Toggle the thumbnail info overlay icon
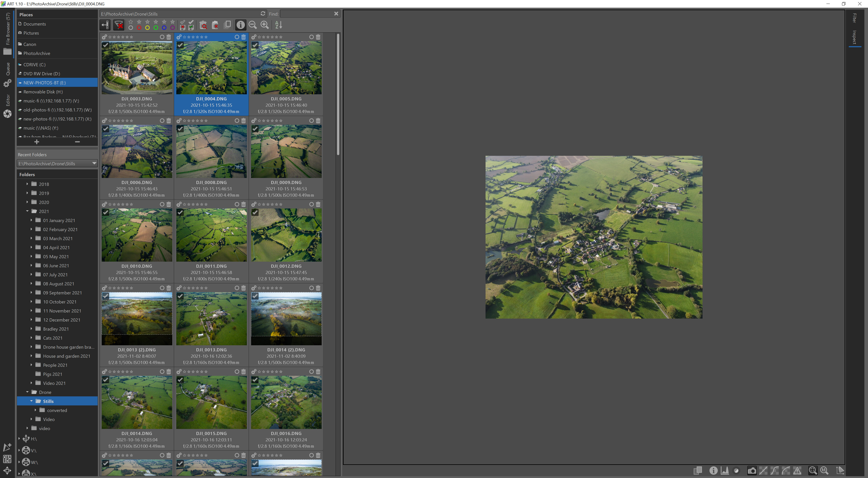The height and width of the screenshot is (478, 868). pos(240,25)
